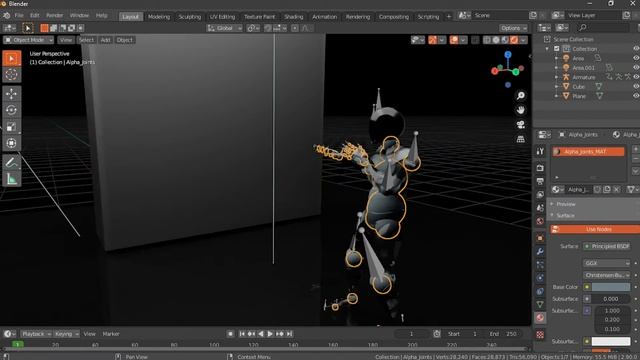Toggle visibility of Area light
Viewport: 640px width, 360px height.
(x=636, y=58)
